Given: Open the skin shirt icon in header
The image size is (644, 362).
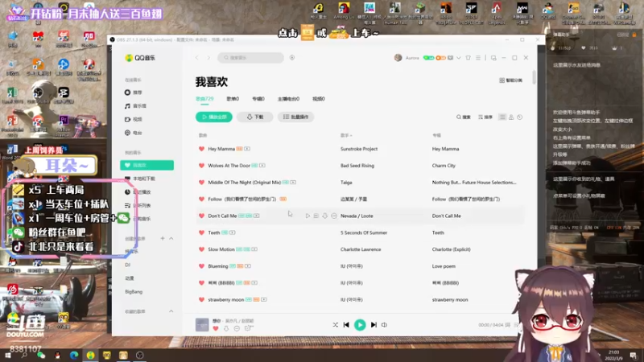Looking at the screenshot, I should (469, 58).
